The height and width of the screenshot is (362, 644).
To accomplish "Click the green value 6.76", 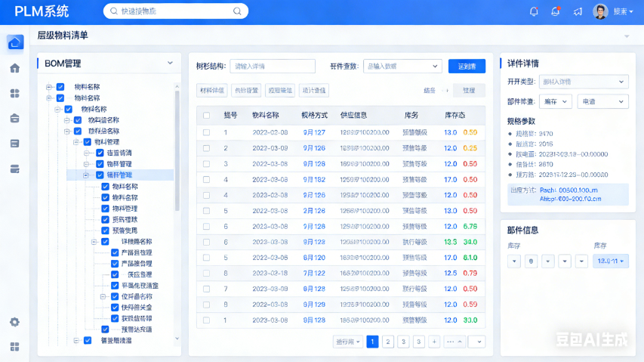I will pos(470,227).
